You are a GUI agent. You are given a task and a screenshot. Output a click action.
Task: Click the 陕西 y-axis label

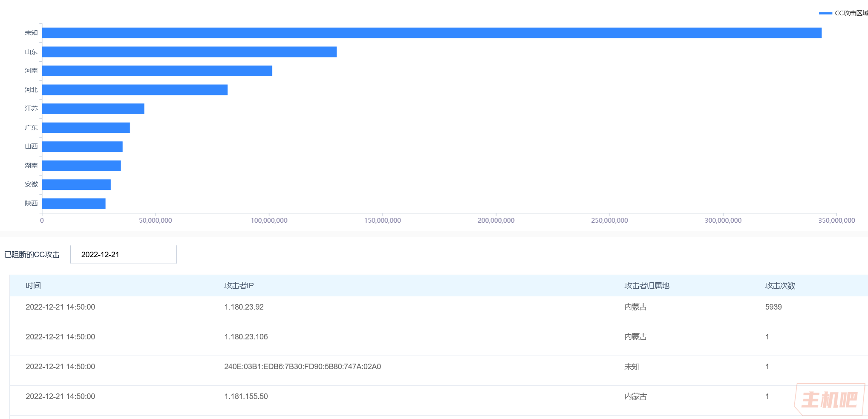point(31,204)
